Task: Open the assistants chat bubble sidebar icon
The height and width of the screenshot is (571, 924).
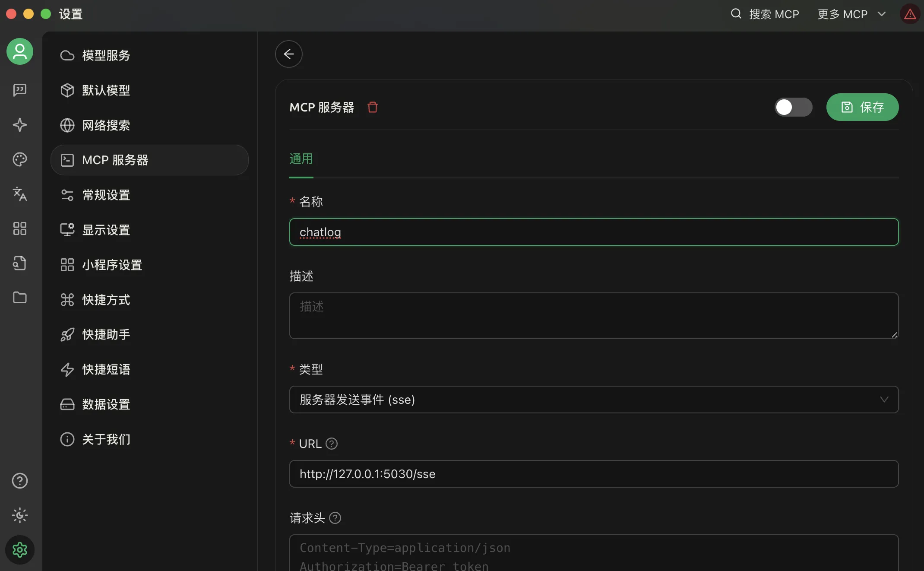Action: click(x=19, y=90)
